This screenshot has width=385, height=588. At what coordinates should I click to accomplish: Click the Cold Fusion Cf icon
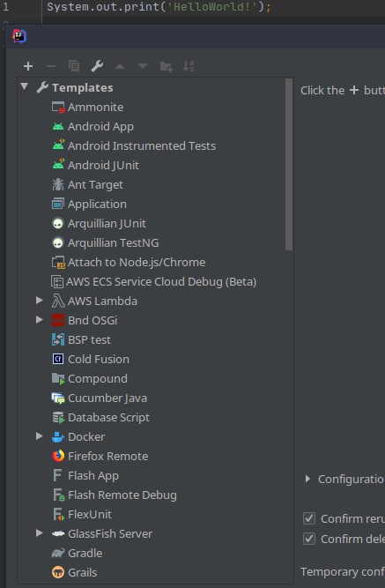click(x=58, y=360)
